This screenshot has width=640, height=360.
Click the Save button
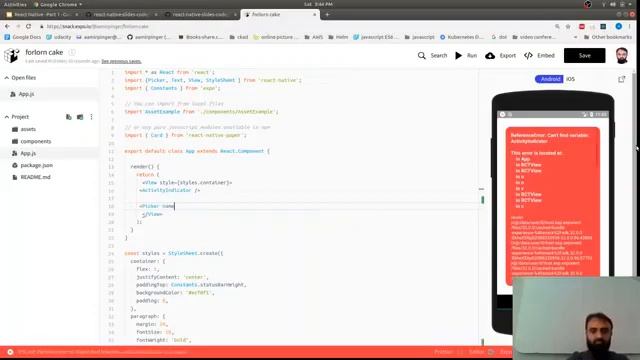584,56
